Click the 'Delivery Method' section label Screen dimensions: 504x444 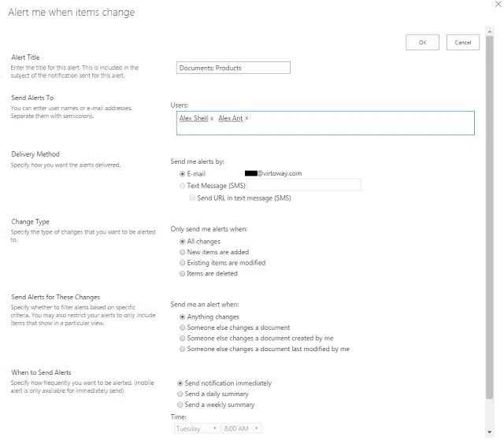click(x=35, y=154)
